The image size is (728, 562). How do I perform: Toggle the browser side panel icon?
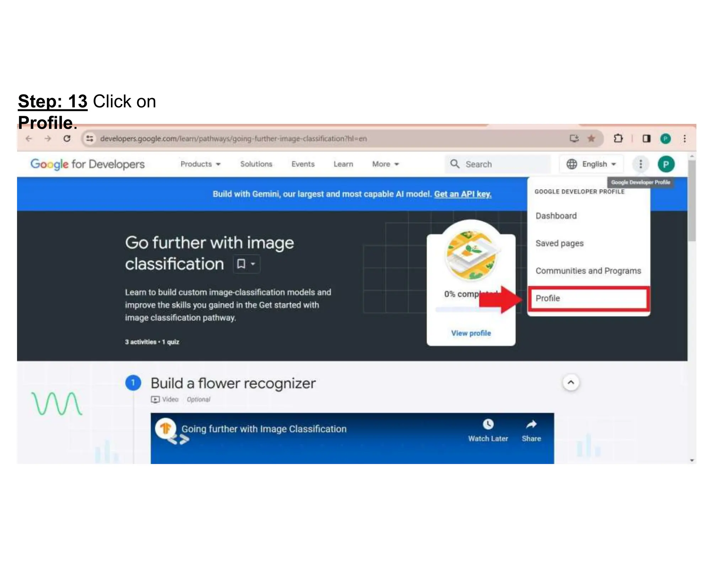pos(646,139)
